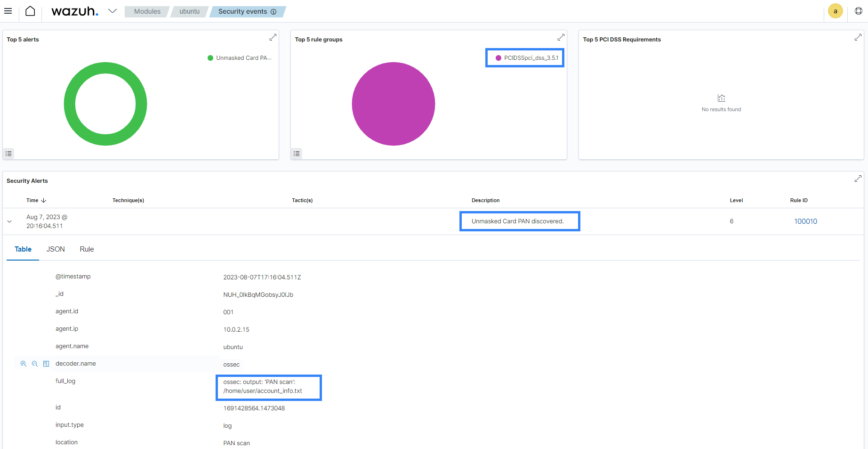This screenshot has width=868, height=449.
Task: Expand the Security Alerts panel
Action: (x=858, y=179)
